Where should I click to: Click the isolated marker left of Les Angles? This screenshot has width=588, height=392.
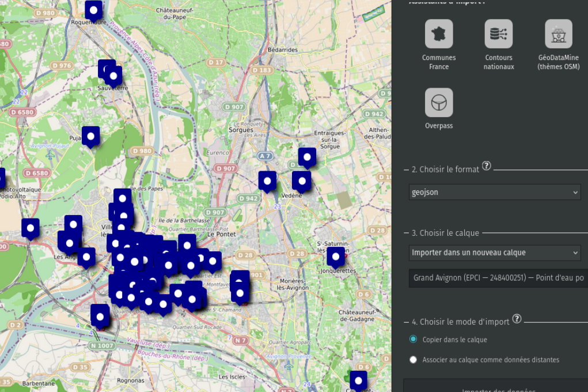click(x=31, y=228)
